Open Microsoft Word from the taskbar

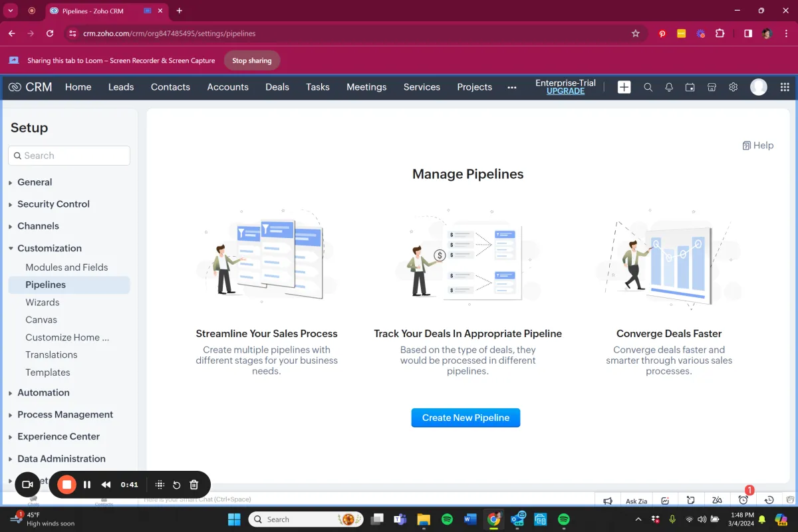click(470, 519)
